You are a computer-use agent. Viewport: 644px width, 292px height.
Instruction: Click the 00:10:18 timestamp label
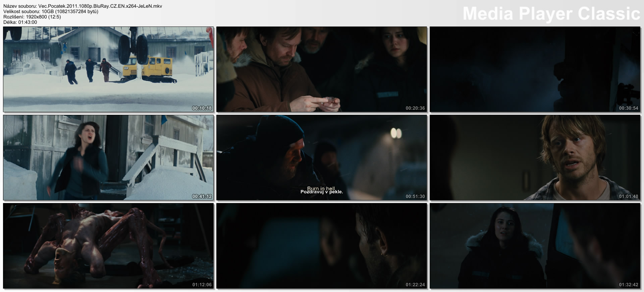202,108
